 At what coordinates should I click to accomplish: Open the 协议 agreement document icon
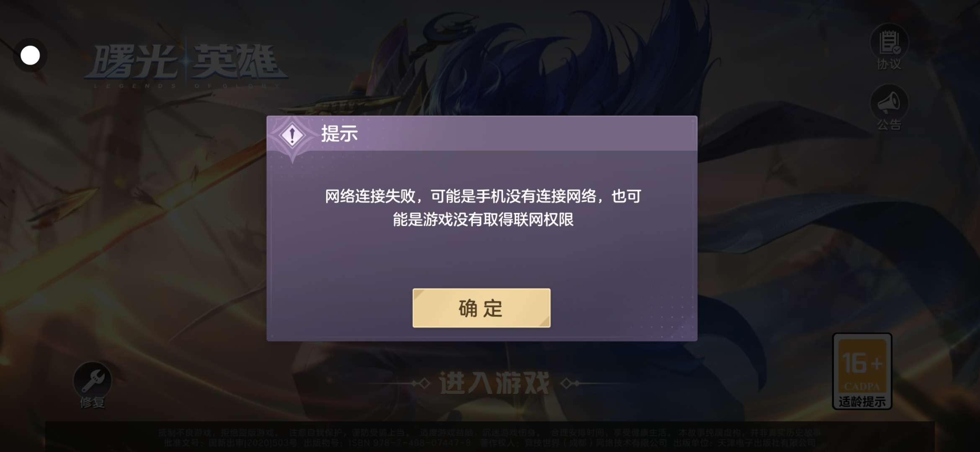[889, 42]
